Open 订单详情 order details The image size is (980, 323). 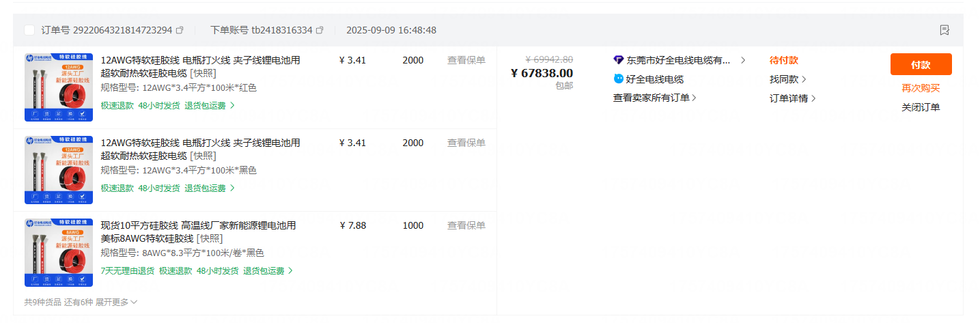793,98
